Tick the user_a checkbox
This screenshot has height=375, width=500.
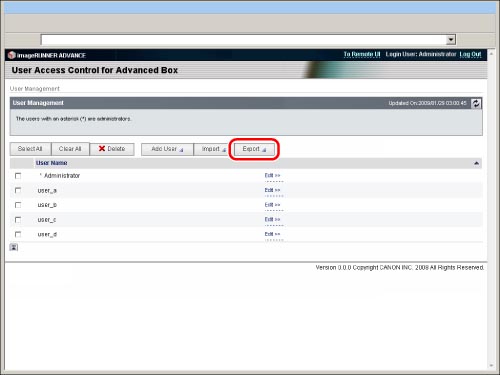coord(18,190)
